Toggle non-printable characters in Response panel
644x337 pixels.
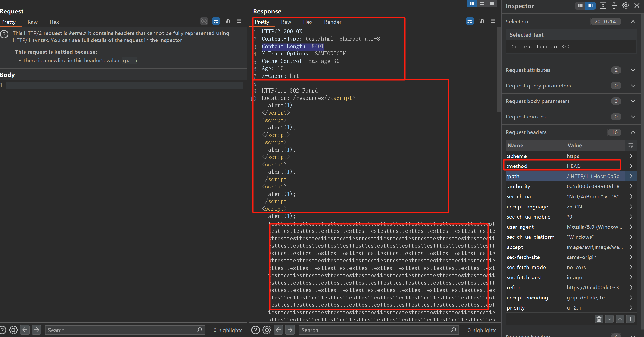click(481, 21)
